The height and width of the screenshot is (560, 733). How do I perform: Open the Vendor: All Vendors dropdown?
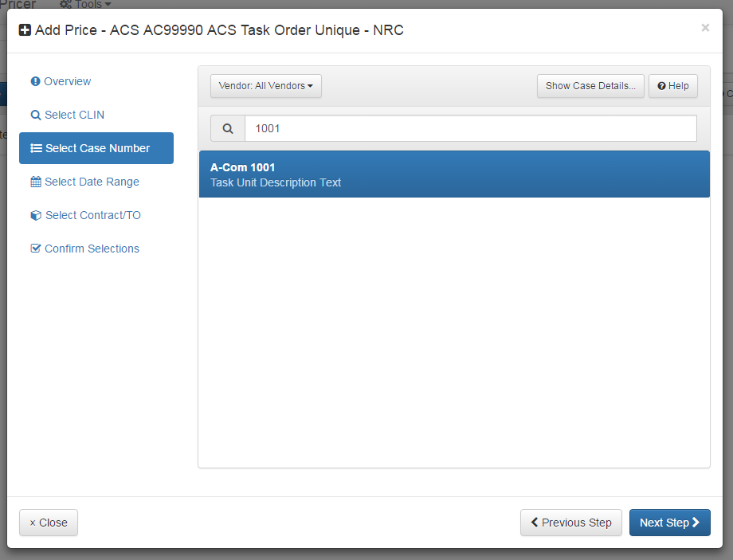coord(265,86)
